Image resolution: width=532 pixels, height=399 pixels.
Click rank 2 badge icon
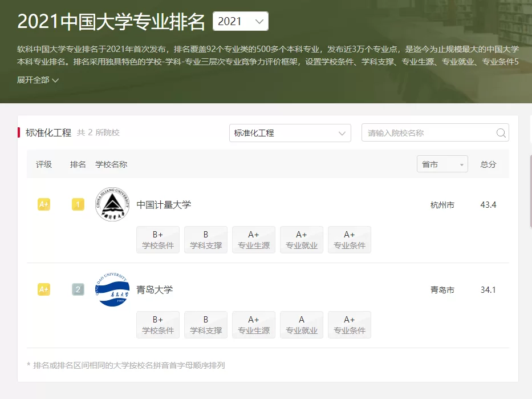coord(78,289)
